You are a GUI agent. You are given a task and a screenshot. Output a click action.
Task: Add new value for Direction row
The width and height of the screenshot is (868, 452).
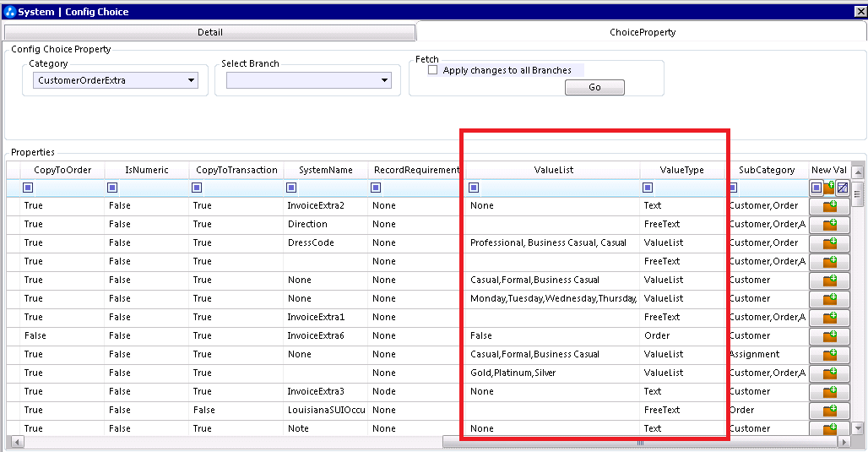[829, 225]
